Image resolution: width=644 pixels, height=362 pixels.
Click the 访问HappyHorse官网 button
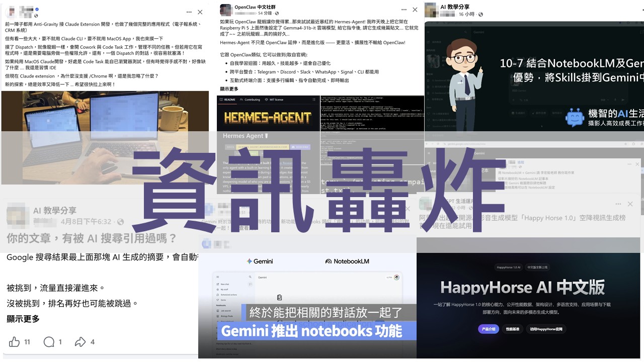546,329
